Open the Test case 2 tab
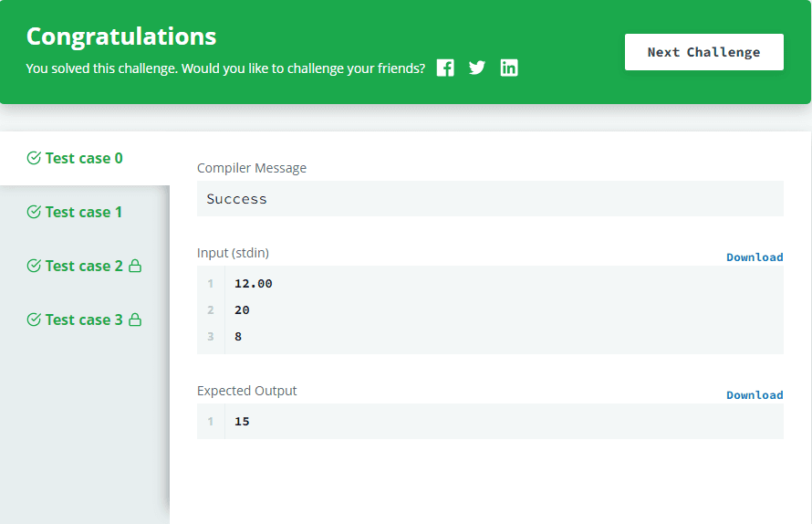Screen dimensions: 812x524 click(x=84, y=267)
